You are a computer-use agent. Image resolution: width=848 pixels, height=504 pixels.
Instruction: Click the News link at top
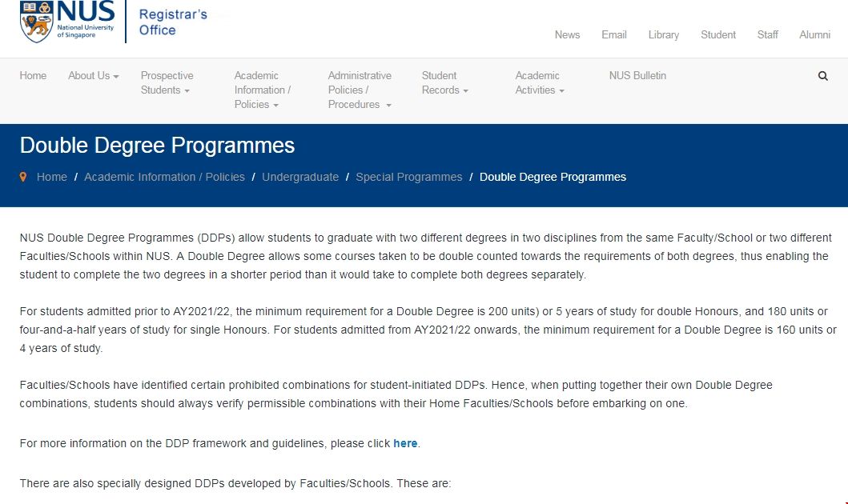(x=567, y=34)
